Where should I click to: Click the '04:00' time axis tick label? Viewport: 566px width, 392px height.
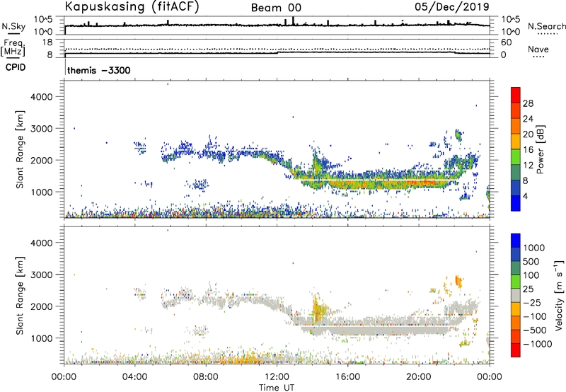(x=135, y=377)
